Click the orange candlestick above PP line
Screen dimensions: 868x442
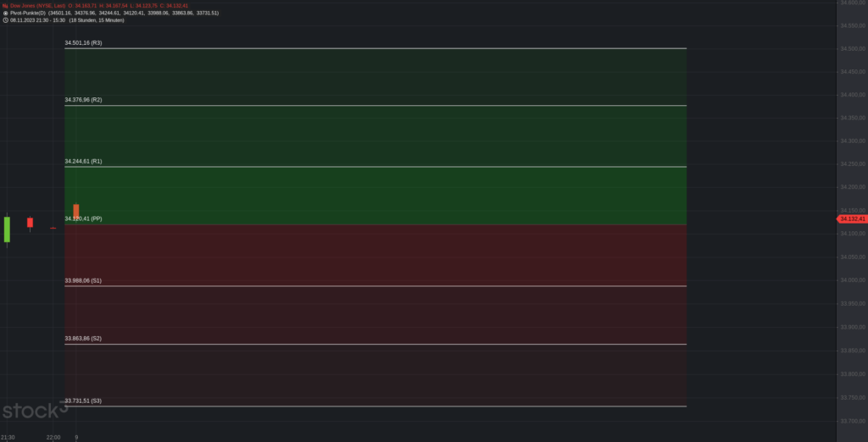coord(75,211)
